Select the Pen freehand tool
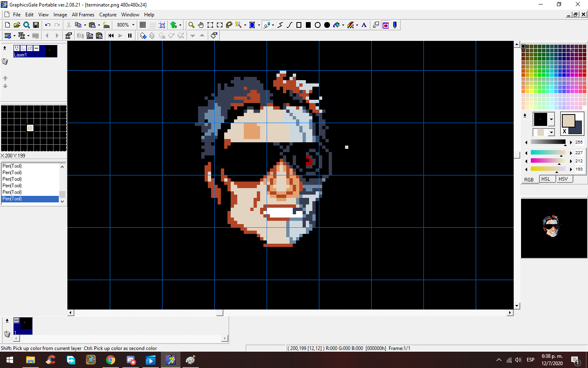 click(x=267, y=25)
